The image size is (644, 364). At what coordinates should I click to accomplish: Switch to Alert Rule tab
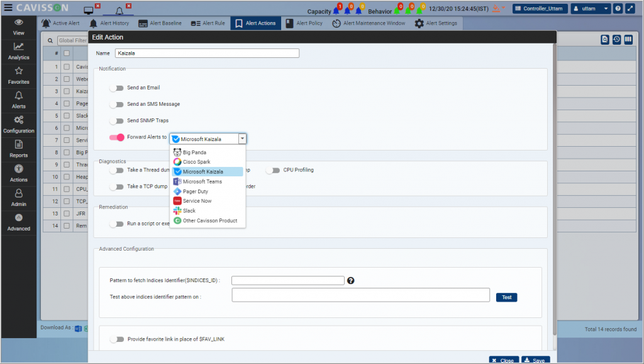click(x=208, y=23)
